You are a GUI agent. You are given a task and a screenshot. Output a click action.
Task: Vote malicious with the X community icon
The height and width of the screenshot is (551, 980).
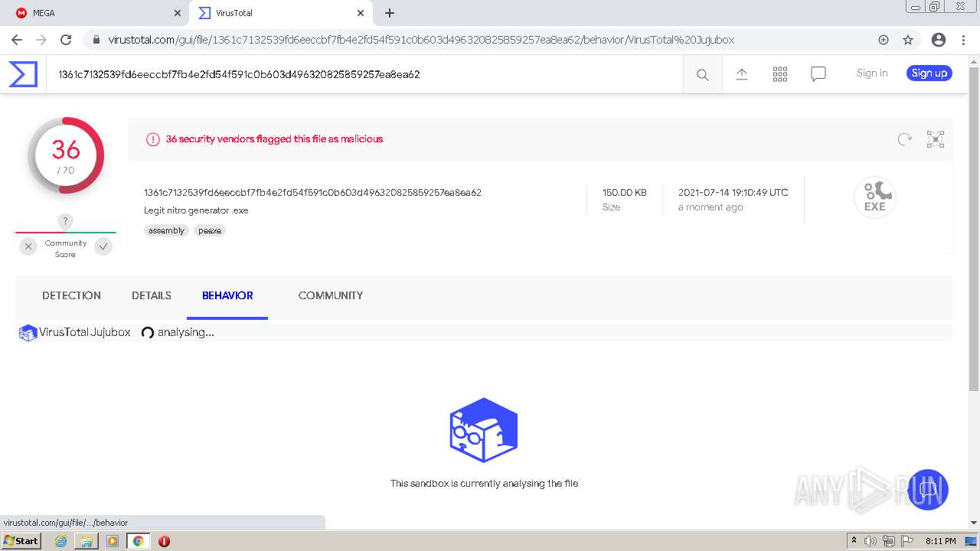(x=28, y=246)
